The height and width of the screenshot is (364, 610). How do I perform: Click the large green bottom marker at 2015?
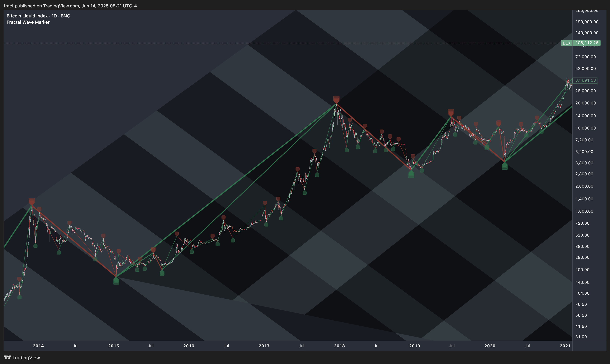click(116, 281)
